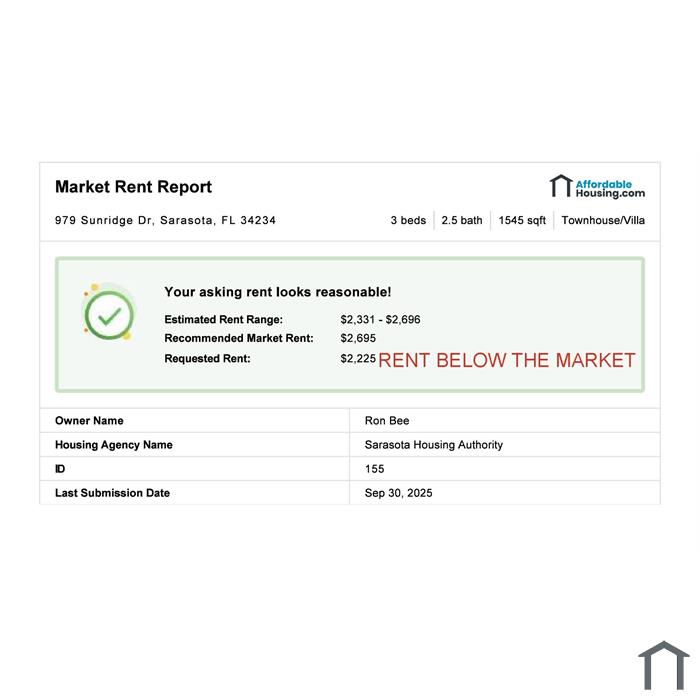Click the Owner Name row label
700x700 pixels.
coord(89,421)
